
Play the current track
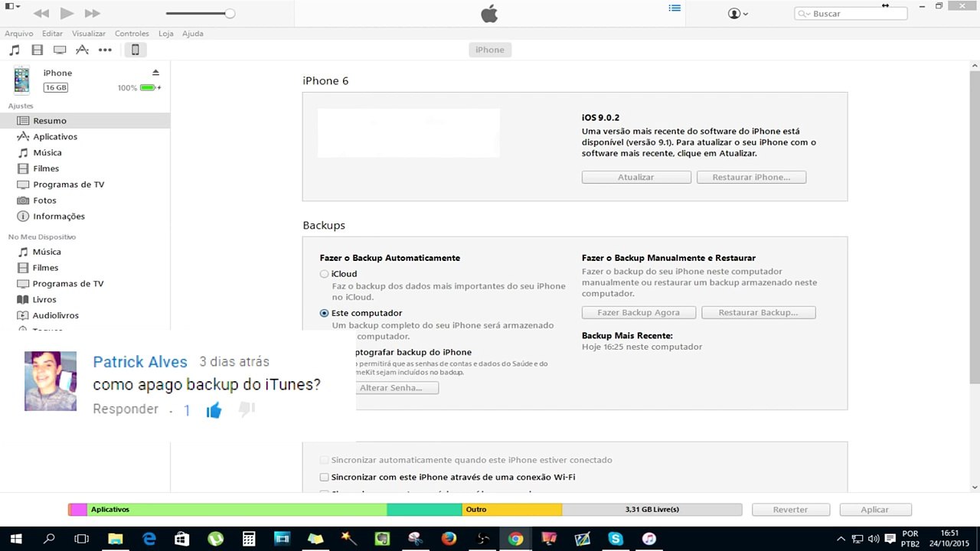click(x=67, y=13)
